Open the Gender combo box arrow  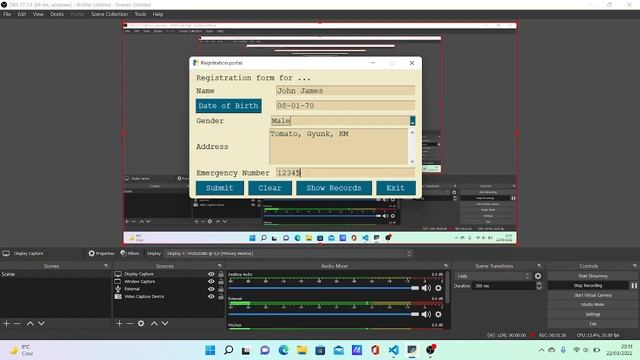point(413,121)
